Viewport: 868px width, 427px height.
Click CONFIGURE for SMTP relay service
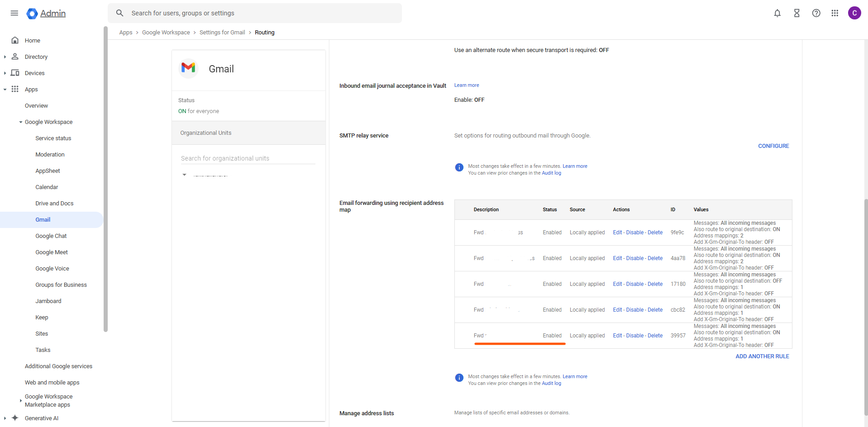(x=773, y=146)
